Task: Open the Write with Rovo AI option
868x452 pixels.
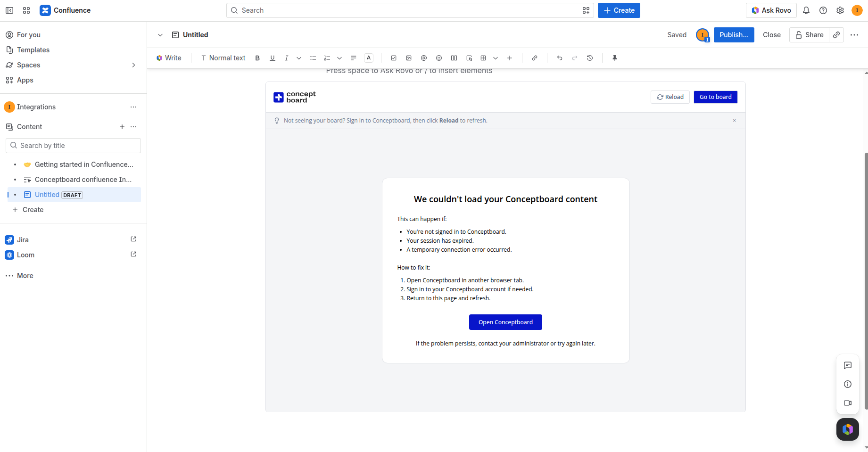Action: (169, 58)
